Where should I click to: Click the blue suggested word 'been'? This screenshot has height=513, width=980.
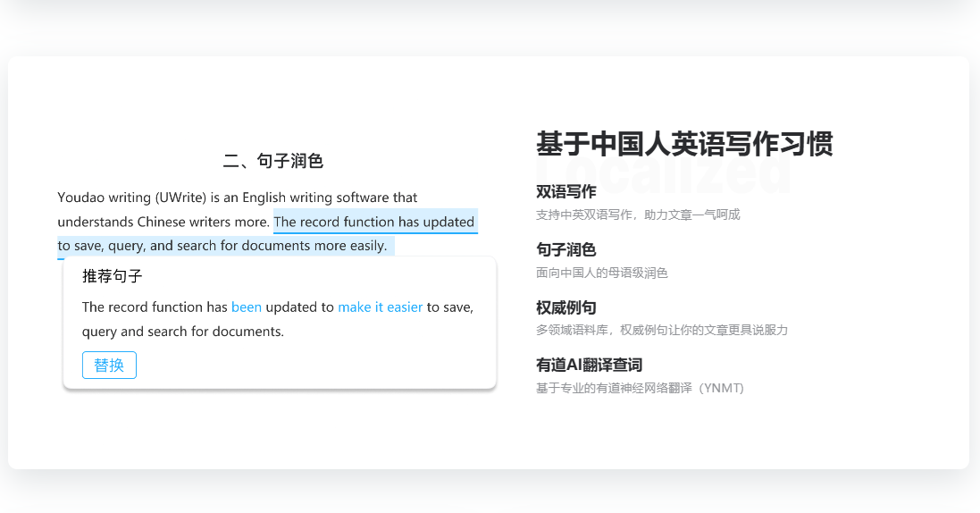pyautogui.click(x=247, y=307)
